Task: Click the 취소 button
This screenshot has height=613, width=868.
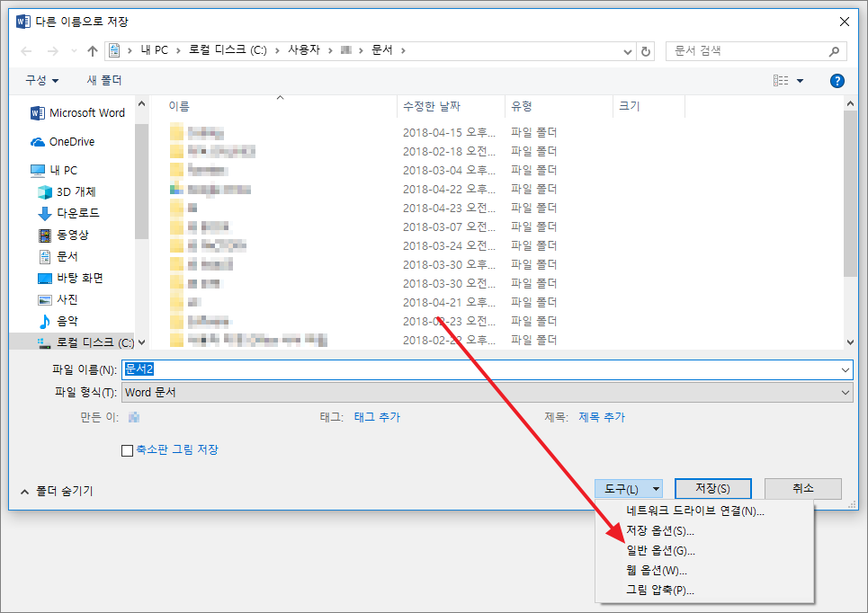Action: coord(803,489)
